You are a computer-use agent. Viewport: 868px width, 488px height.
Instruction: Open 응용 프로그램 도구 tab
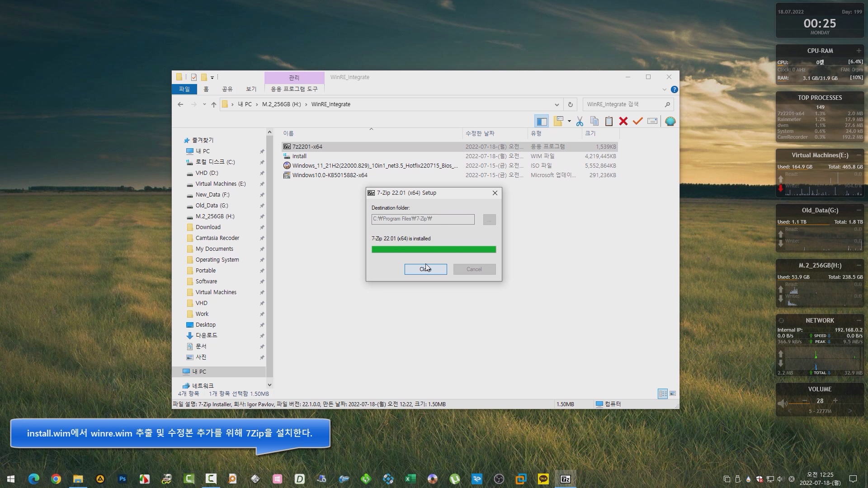tap(294, 89)
